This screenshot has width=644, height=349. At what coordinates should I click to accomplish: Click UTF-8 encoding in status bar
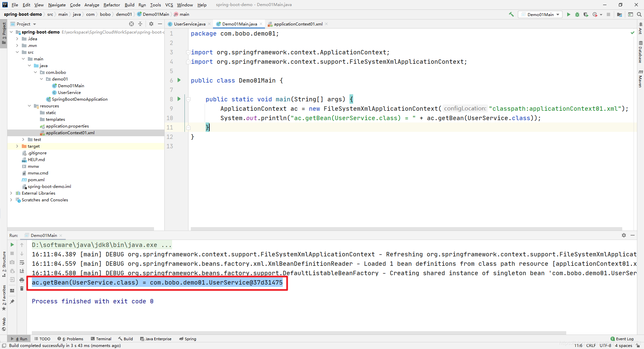click(605, 345)
